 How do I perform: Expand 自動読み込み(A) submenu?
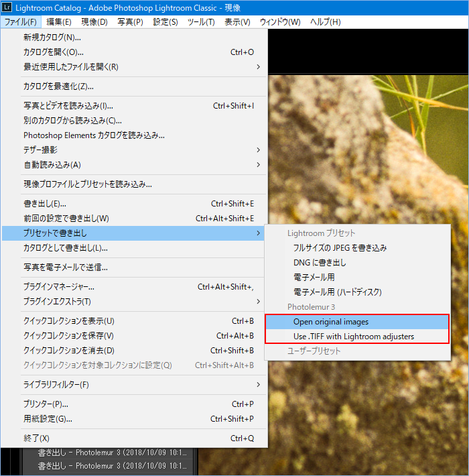coord(134,165)
